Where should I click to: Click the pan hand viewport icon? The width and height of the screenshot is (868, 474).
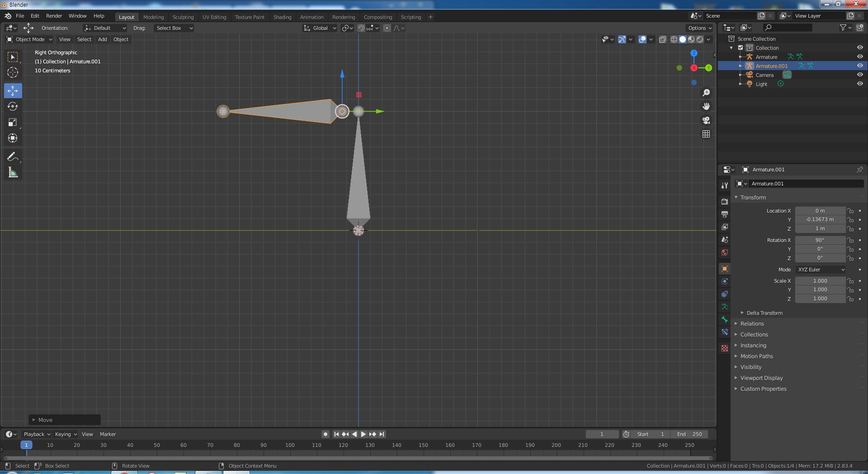[706, 106]
